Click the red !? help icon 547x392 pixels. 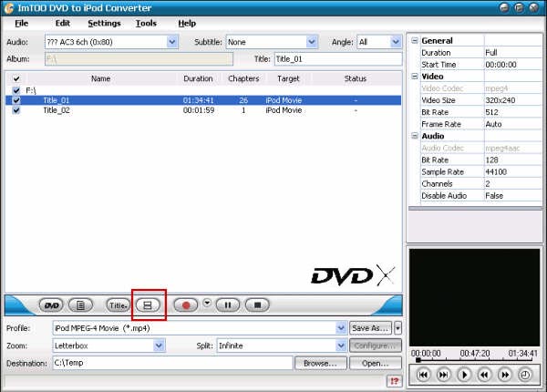click(394, 381)
